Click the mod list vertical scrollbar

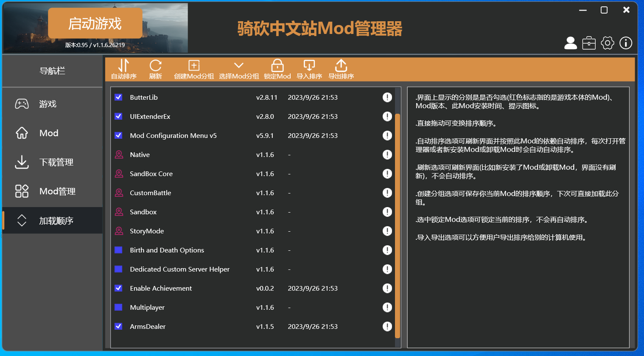tap(398, 225)
